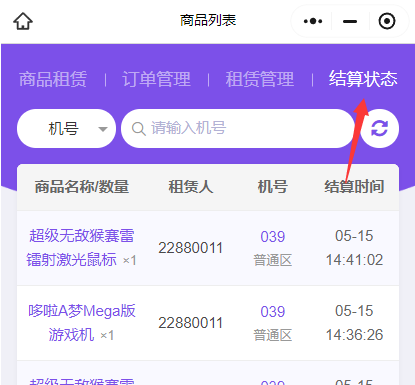Screen dimensions: 415x385
Task: Focus the 请输入机号 search field
Action: click(x=237, y=129)
